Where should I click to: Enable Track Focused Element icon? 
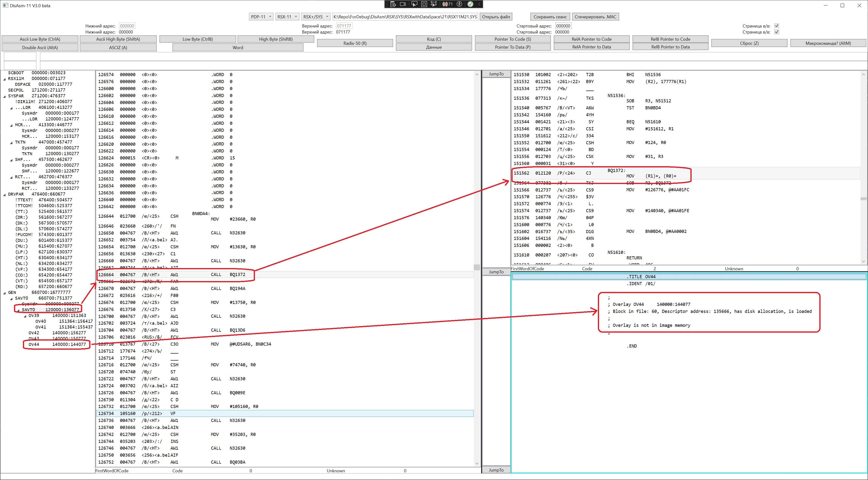[x=434, y=4]
